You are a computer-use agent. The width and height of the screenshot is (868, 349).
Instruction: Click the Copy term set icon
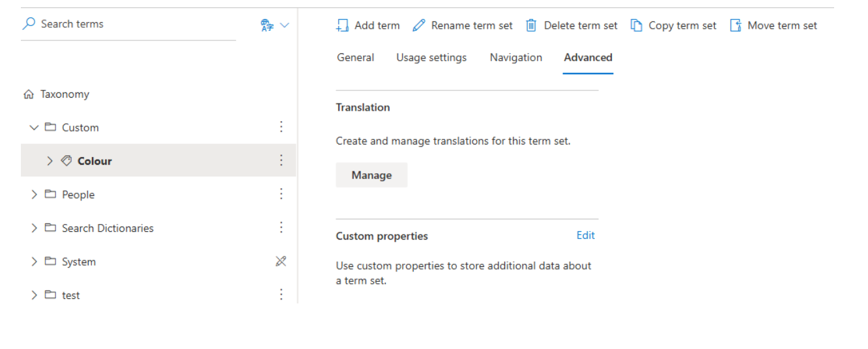pyautogui.click(x=637, y=25)
